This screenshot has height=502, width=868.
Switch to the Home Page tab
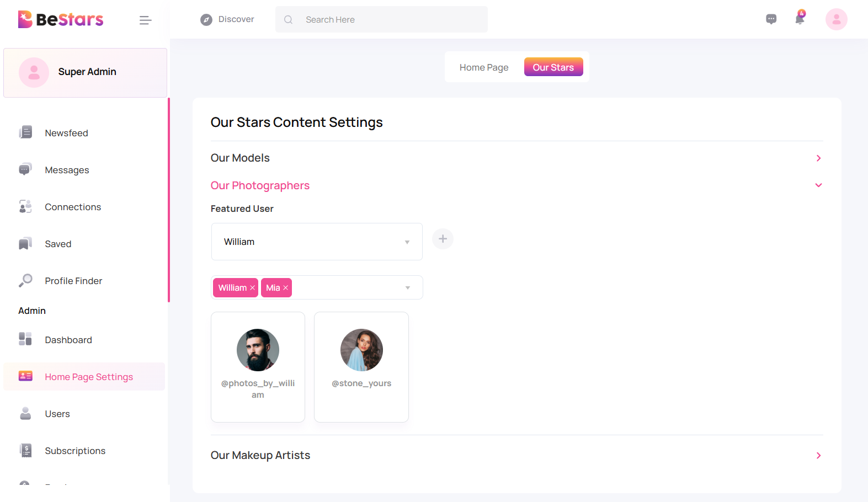click(x=484, y=67)
